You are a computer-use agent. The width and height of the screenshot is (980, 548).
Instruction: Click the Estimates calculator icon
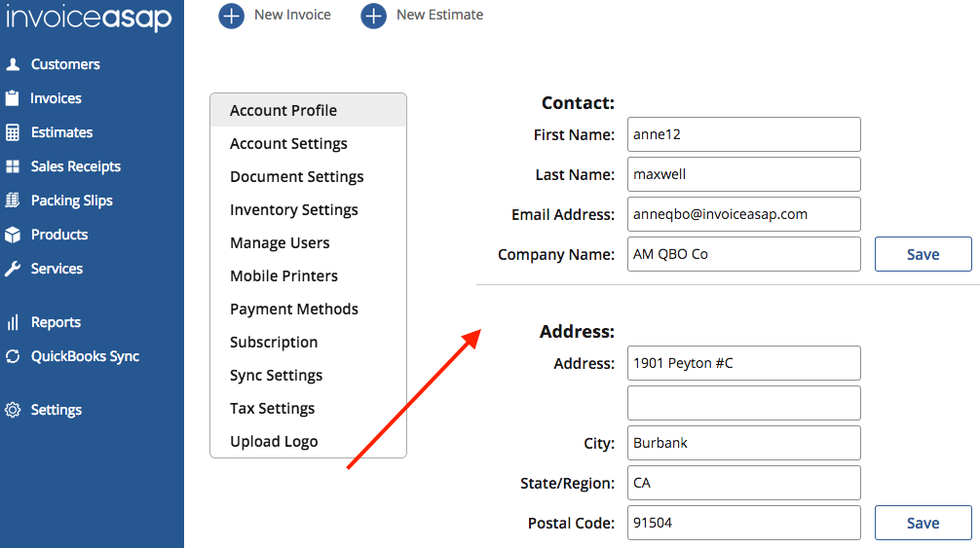coord(13,132)
